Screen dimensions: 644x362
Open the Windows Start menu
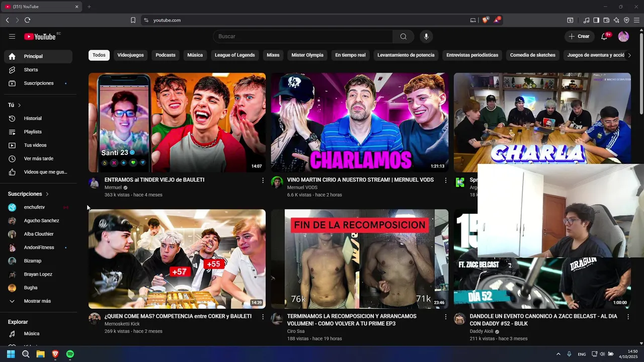pos(11,354)
